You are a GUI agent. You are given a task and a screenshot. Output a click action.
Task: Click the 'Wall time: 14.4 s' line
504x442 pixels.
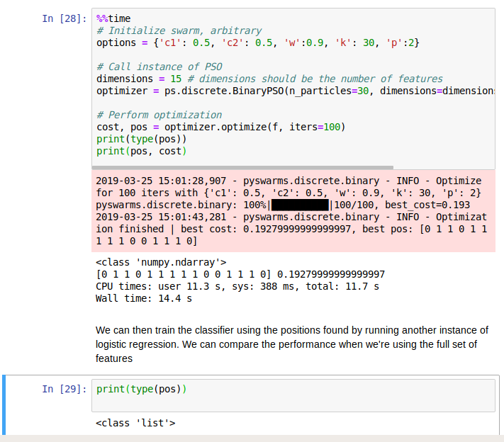[144, 298]
